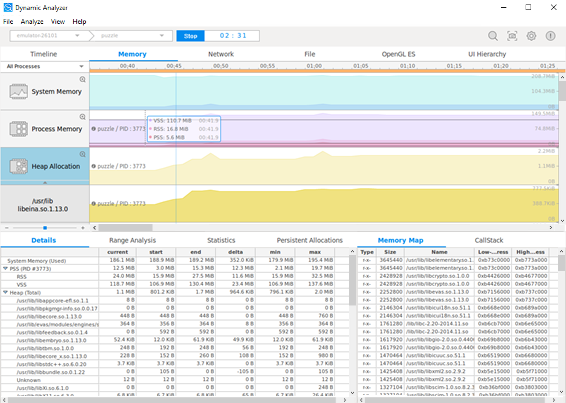Open the puzzle application dropdown
This screenshot has width=566, height=403.
coord(132,36)
